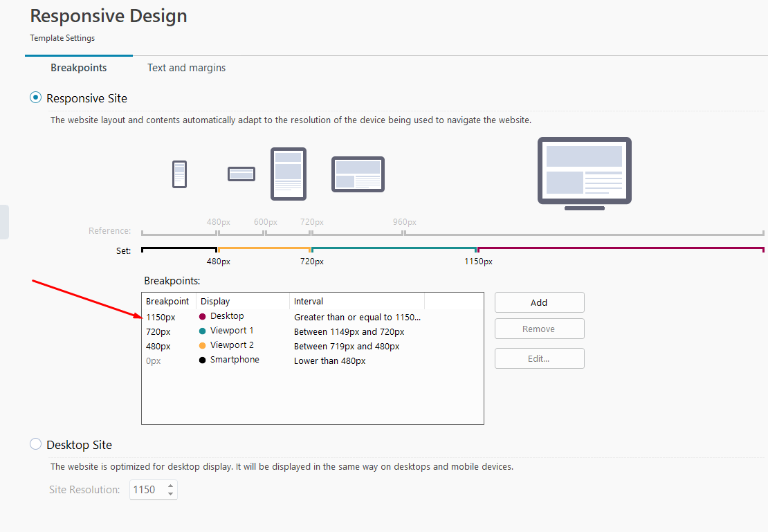Viewport: 768px width, 532px height.
Task: Click the Add breakpoint button
Action: (x=539, y=302)
